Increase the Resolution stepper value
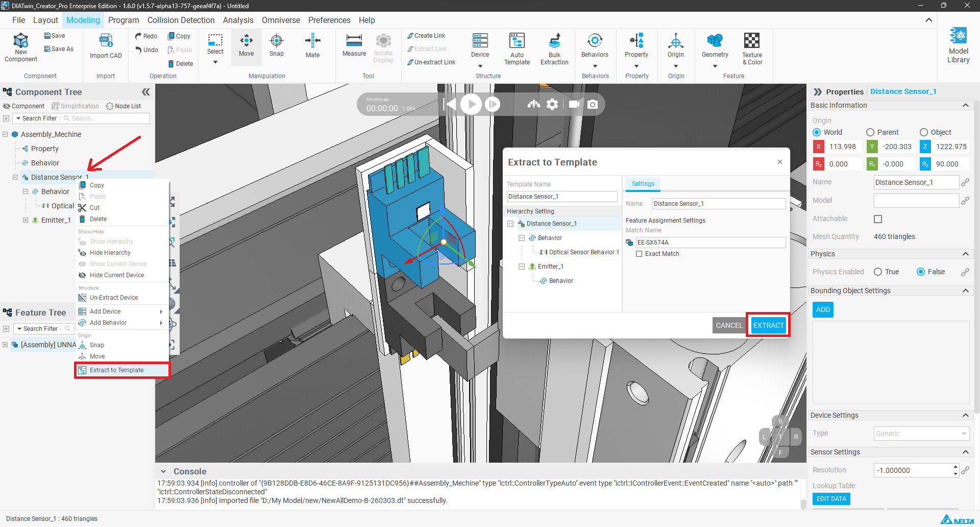This screenshot has height=527, width=980. [x=955, y=467]
